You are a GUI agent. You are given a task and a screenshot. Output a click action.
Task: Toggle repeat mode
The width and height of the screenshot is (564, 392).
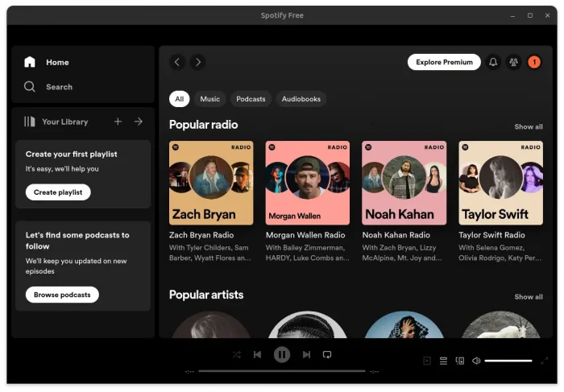[x=327, y=354]
